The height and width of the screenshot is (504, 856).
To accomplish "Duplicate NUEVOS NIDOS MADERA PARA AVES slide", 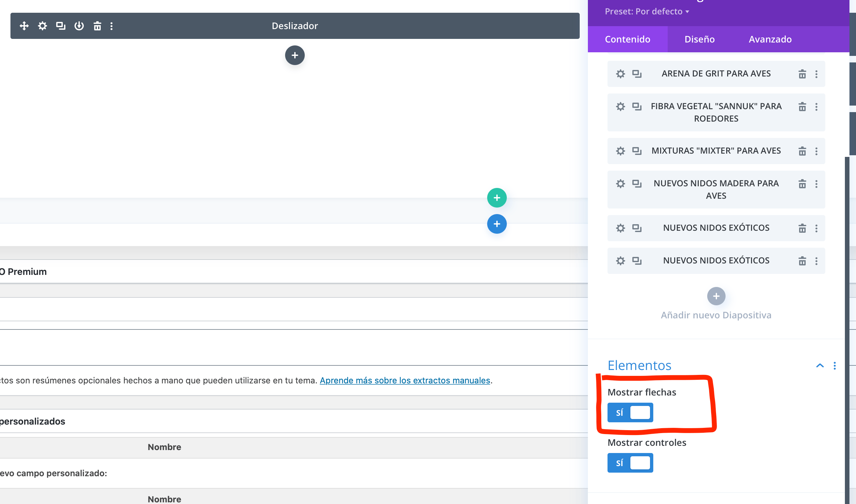I will pos(637,183).
